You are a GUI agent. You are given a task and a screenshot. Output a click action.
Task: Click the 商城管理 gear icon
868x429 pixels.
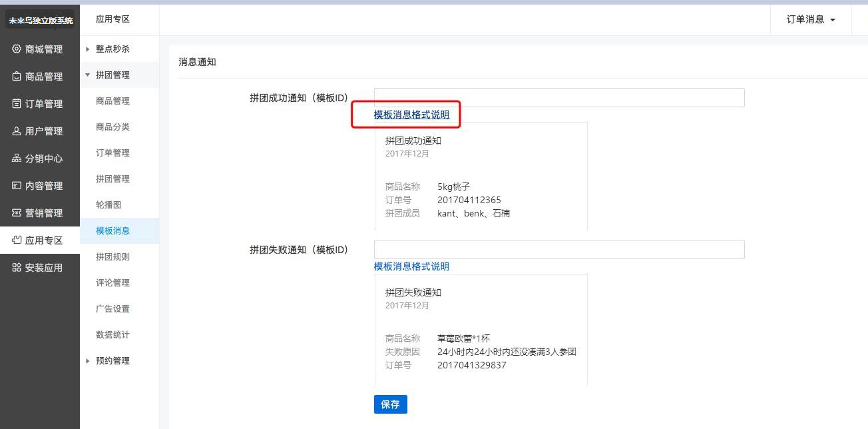pos(17,49)
